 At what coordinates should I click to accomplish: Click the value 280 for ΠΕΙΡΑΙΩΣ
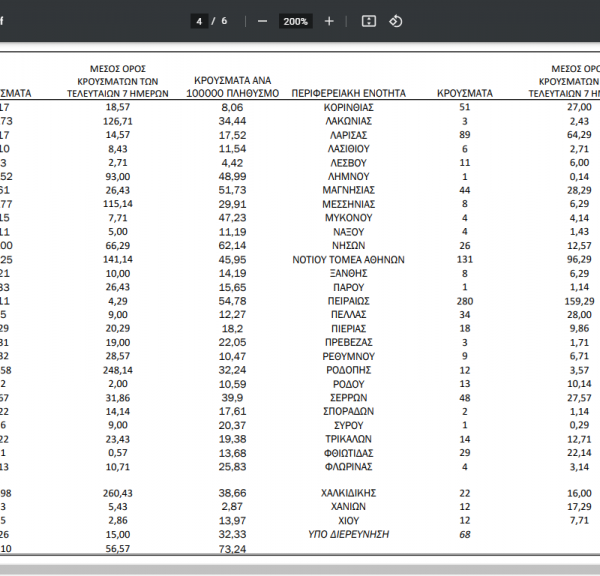tap(465, 301)
